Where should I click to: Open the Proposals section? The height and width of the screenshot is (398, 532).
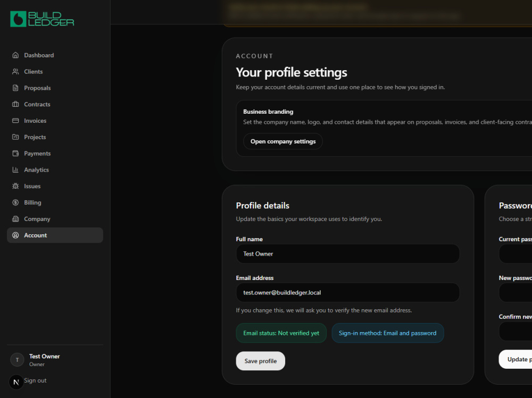click(55, 88)
